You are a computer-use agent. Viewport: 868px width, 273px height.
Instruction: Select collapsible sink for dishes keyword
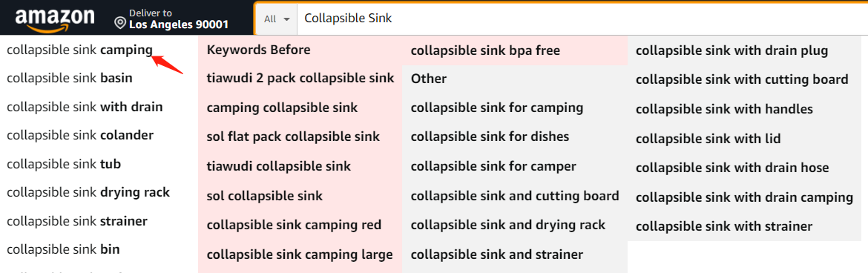(x=490, y=136)
